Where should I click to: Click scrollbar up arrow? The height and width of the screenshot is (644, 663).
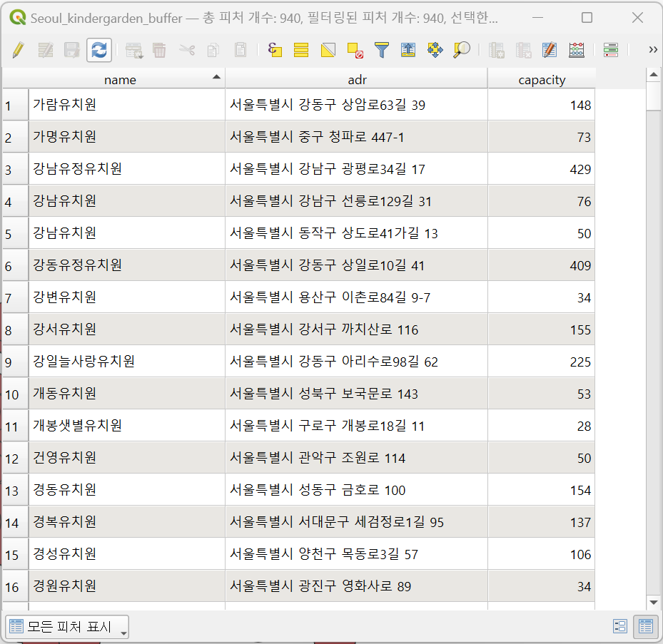tap(654, 75)
